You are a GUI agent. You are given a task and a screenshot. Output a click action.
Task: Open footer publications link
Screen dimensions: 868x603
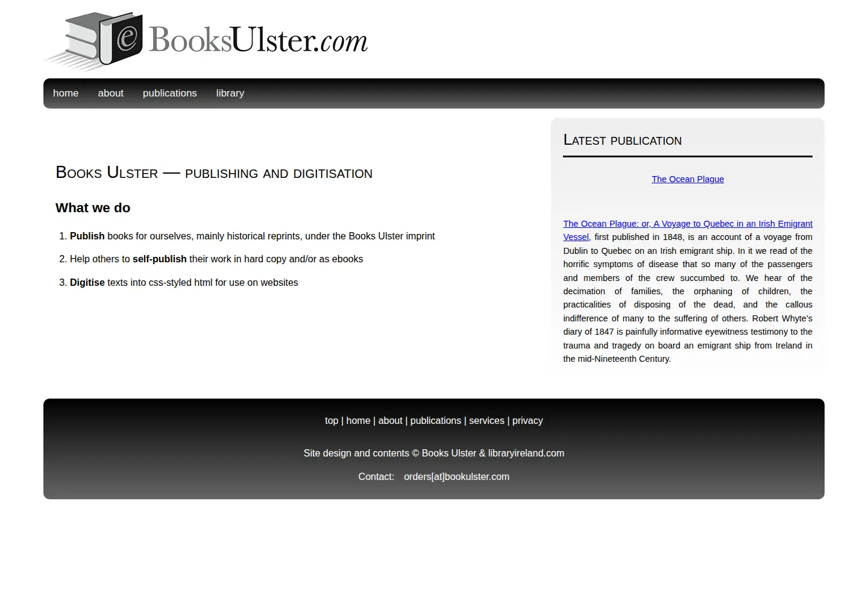pos(436,421)
